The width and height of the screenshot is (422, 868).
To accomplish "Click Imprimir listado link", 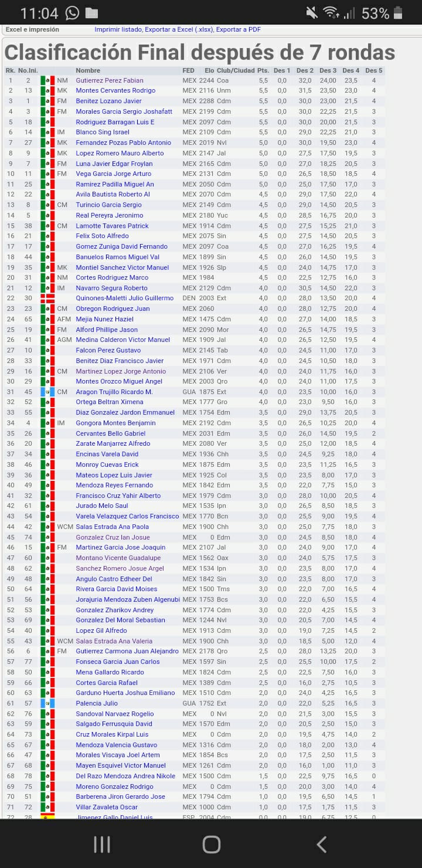I will (x=118, y=29).
